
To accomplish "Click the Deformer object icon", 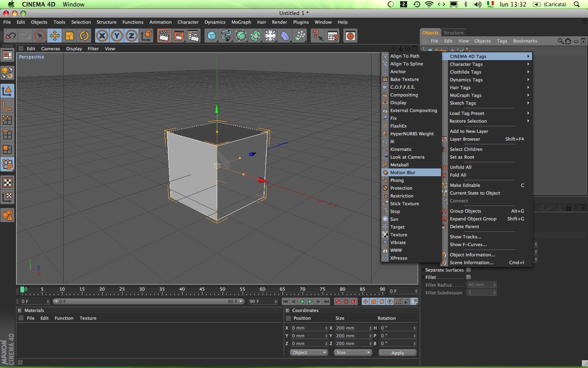I will [285, 36].
